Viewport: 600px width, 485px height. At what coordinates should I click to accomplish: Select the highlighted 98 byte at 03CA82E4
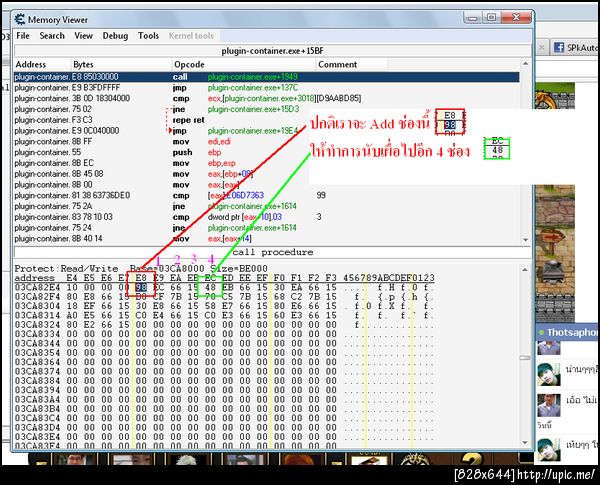click(141, 287)
